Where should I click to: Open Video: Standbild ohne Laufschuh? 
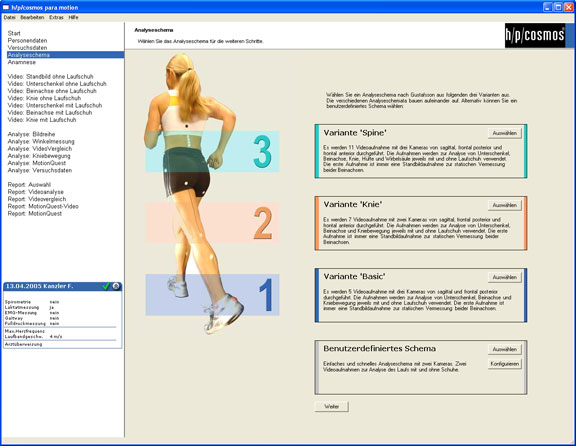pyautogui.click(x=50, y=76)
